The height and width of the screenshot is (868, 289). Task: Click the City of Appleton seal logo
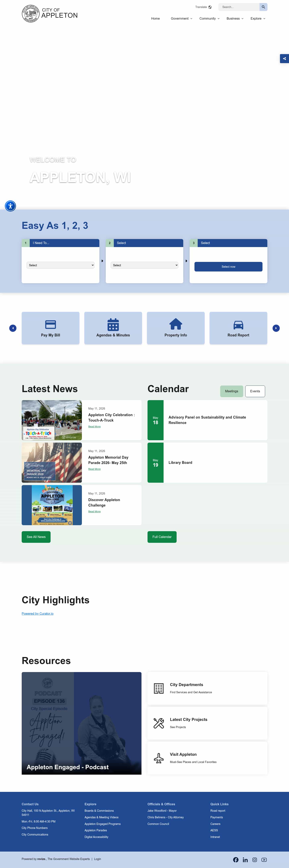30,13
